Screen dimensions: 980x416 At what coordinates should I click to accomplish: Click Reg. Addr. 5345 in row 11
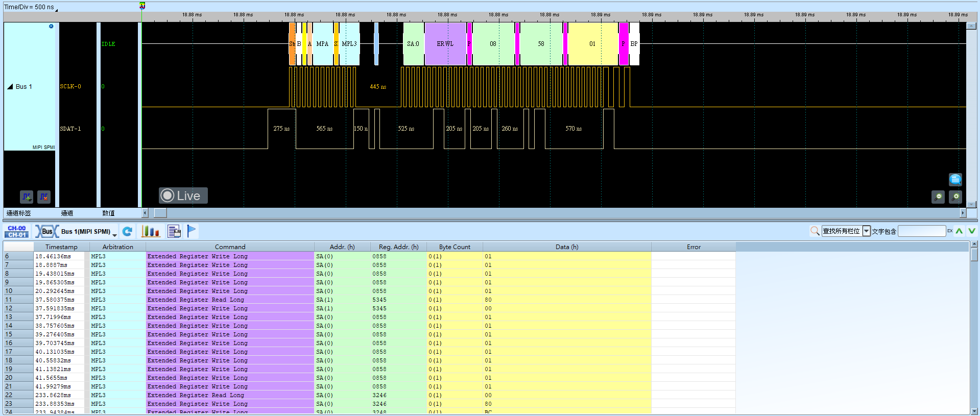tap(379, 300)
